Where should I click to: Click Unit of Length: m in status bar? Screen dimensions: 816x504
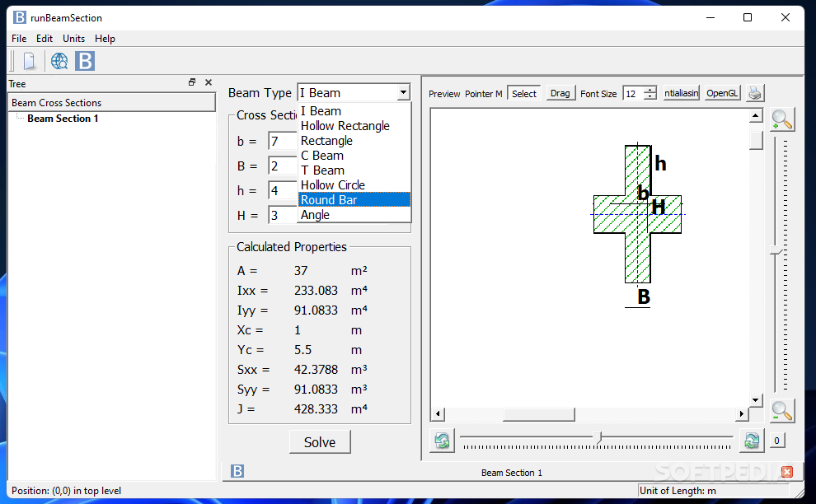(678, 491)
